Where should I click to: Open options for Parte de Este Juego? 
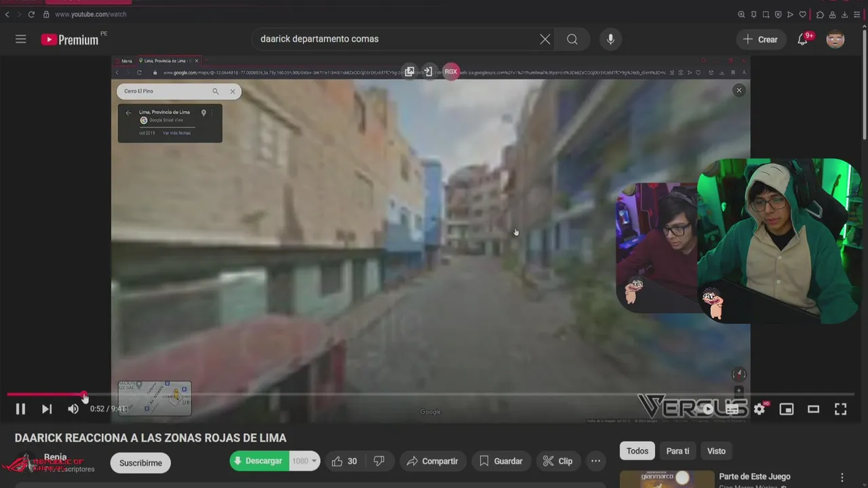click(x=842, y=477)
